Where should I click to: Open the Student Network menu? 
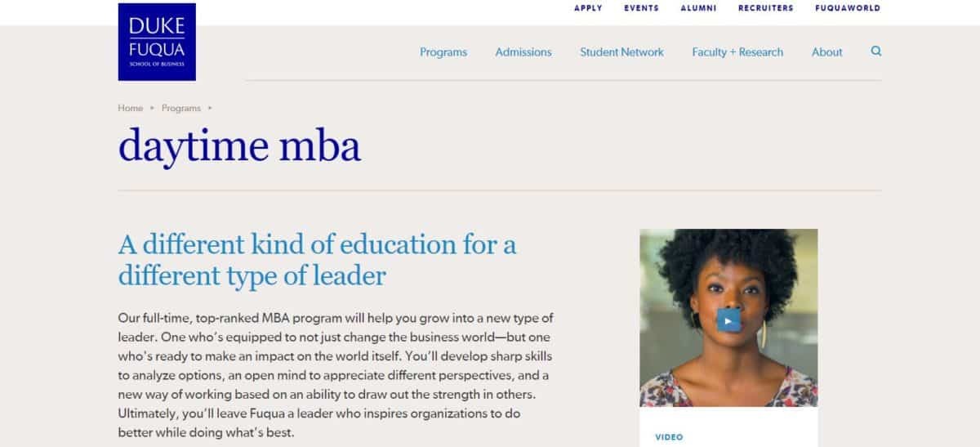[x=621, y=52]
